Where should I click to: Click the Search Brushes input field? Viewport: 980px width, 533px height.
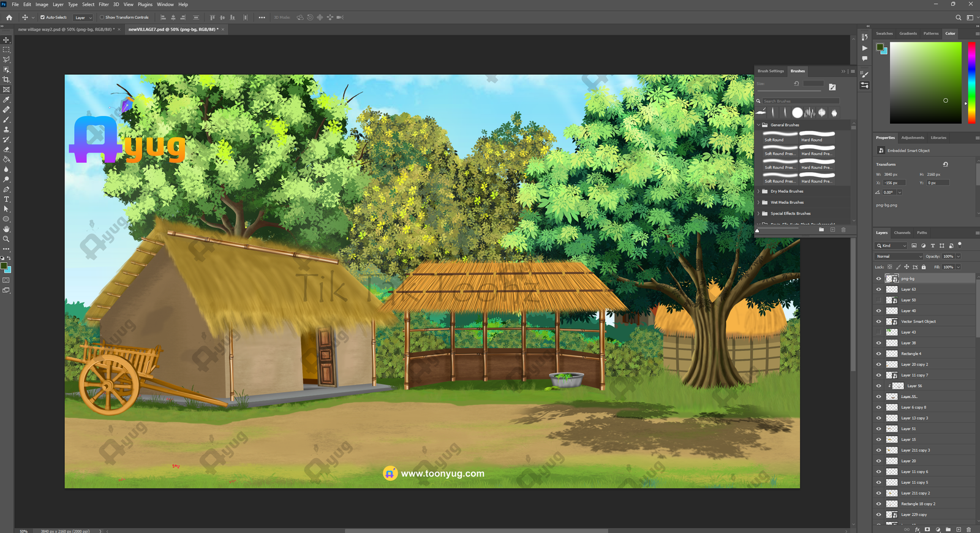pyautogui.click(x=801, y=101)
